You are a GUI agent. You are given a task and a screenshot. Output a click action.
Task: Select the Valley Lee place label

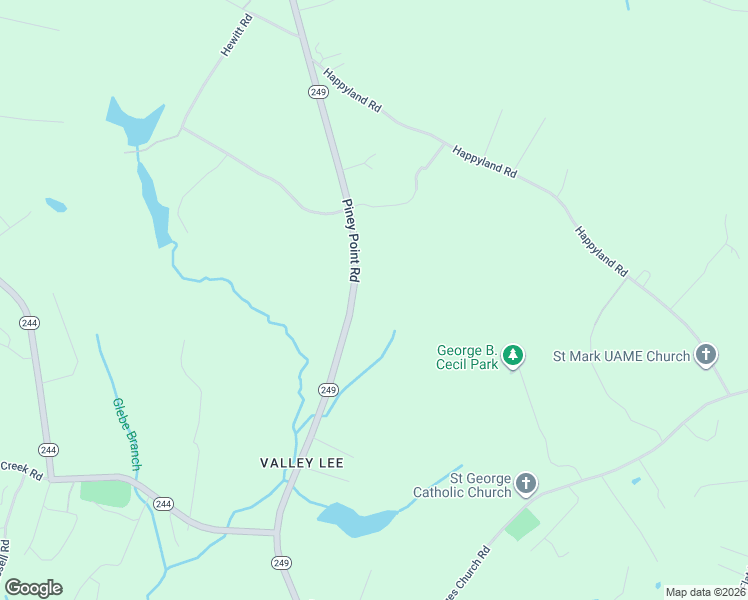(x=301, y=463)
